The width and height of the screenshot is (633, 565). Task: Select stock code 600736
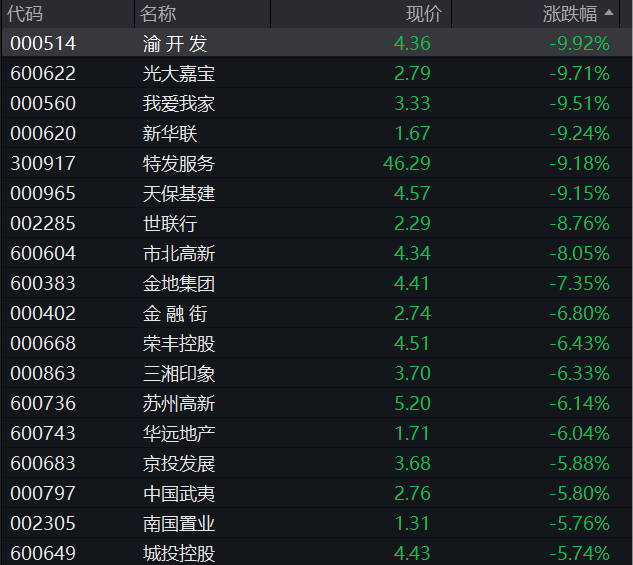pos(43,404)
